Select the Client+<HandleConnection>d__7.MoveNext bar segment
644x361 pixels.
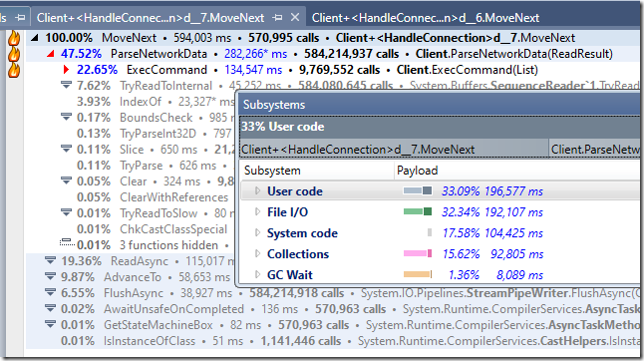tap(395, 149)
